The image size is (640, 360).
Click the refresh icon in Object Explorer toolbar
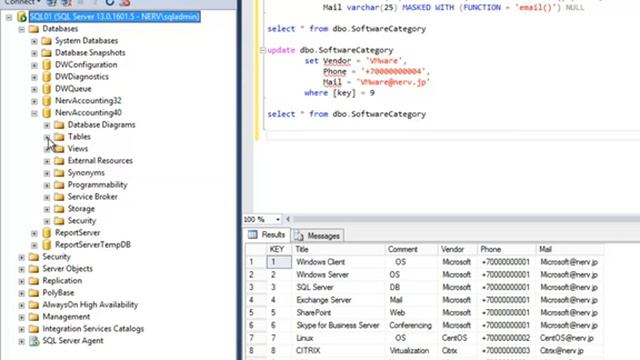tap(110, 2)
